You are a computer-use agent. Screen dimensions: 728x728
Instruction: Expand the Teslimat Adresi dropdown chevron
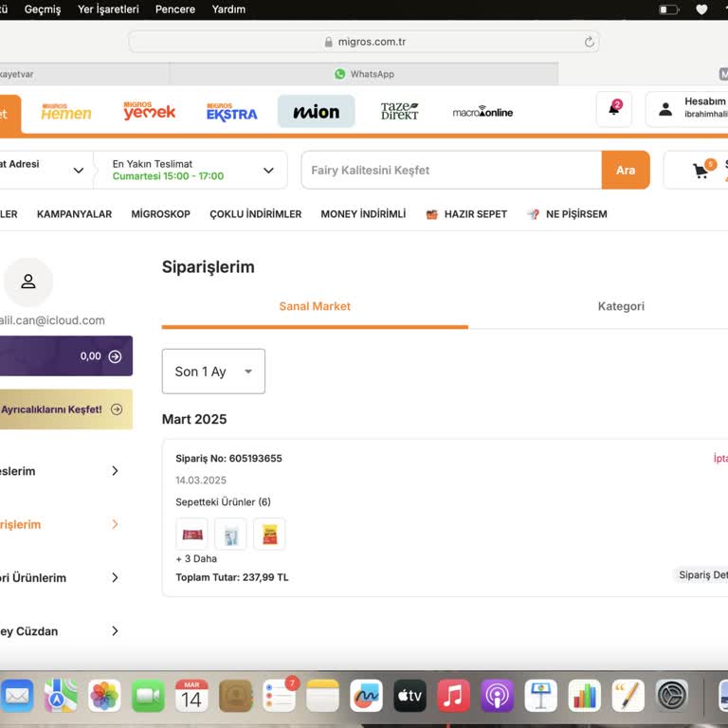pyautogui.click(x=79, y=171)
